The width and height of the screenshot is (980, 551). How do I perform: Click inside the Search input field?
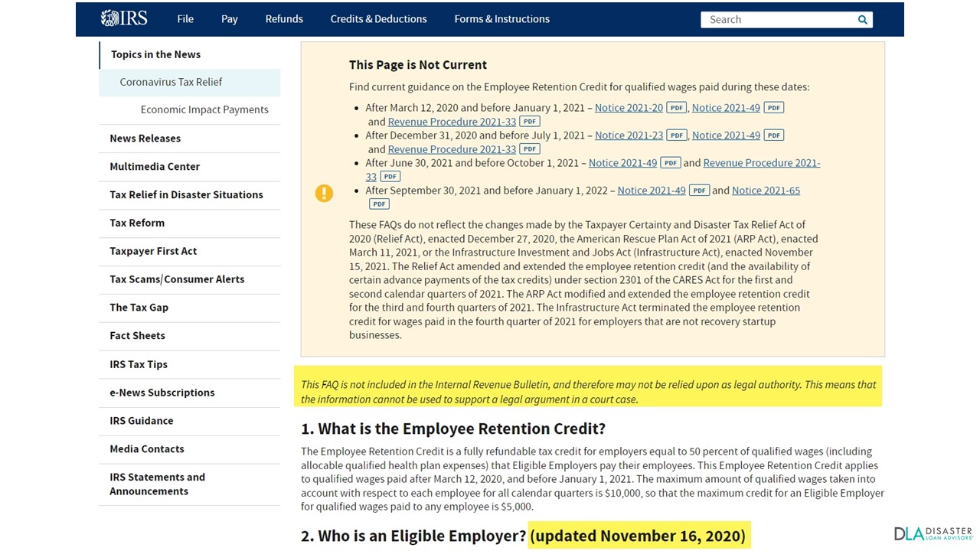point(773,19)
